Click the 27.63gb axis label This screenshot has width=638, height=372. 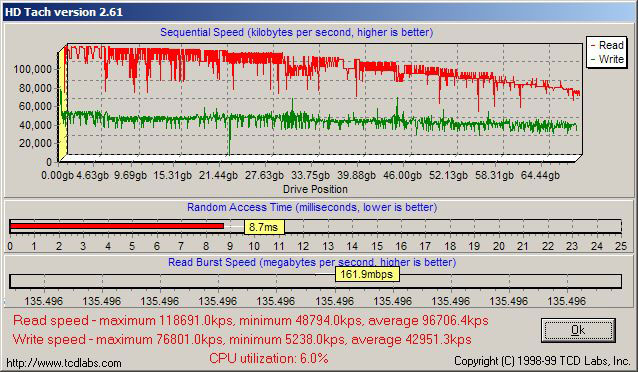tap(264, 175)
